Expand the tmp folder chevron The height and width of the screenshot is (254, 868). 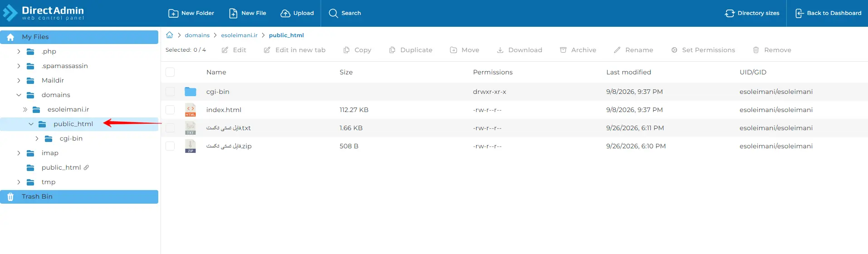click(19, 182)
